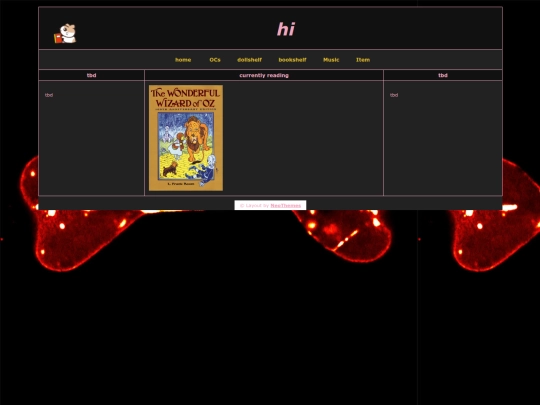Navigate to the bookshelf page
Image resolution: width=540 pixels, height=405 pixels.
(292, 60)
